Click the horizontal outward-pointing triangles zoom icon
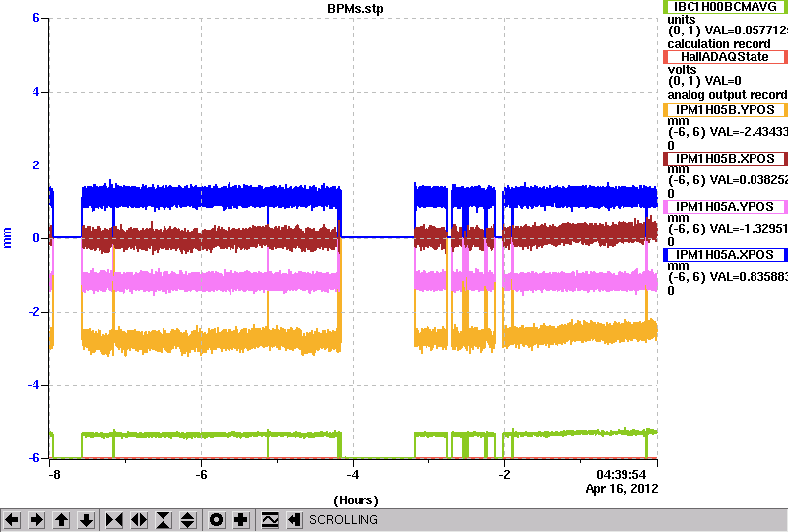 139,519
